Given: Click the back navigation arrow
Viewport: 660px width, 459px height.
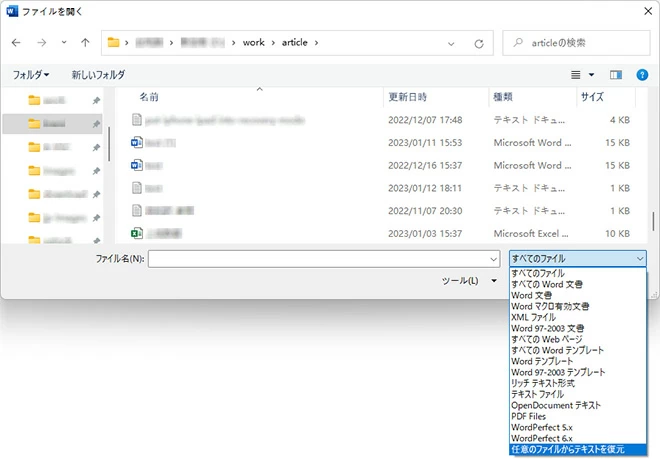Looking at the screenshot, I should (16, 43).
